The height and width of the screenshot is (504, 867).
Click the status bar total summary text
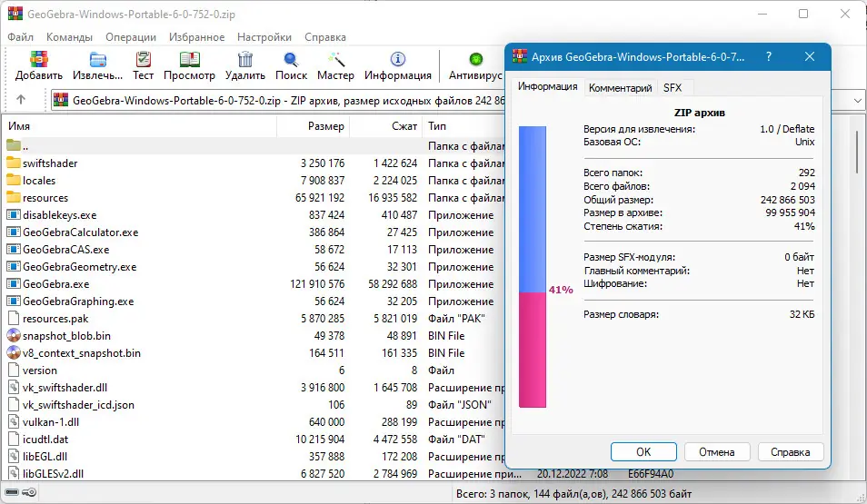pos(573,493)
